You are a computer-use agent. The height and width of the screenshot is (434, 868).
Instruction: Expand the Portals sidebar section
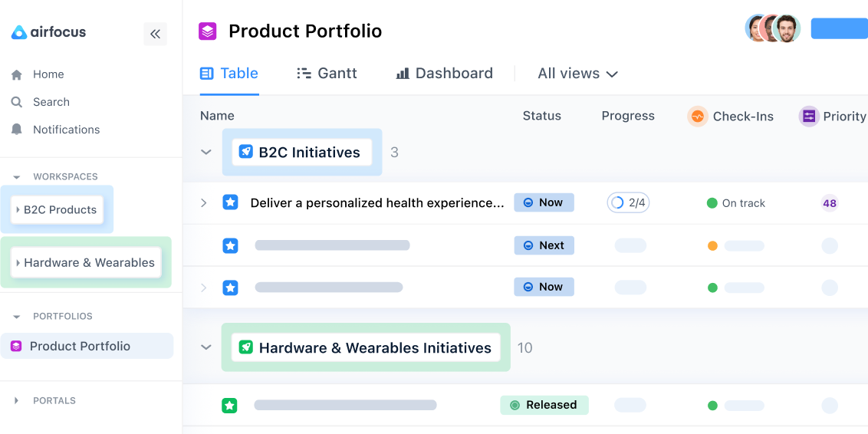coord(17,400)
